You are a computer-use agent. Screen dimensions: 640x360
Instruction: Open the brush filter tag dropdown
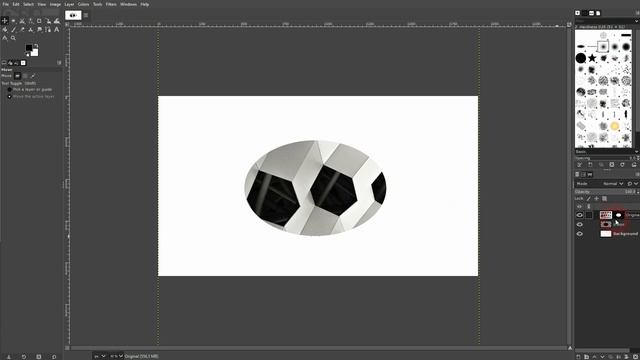coord(637,21)
